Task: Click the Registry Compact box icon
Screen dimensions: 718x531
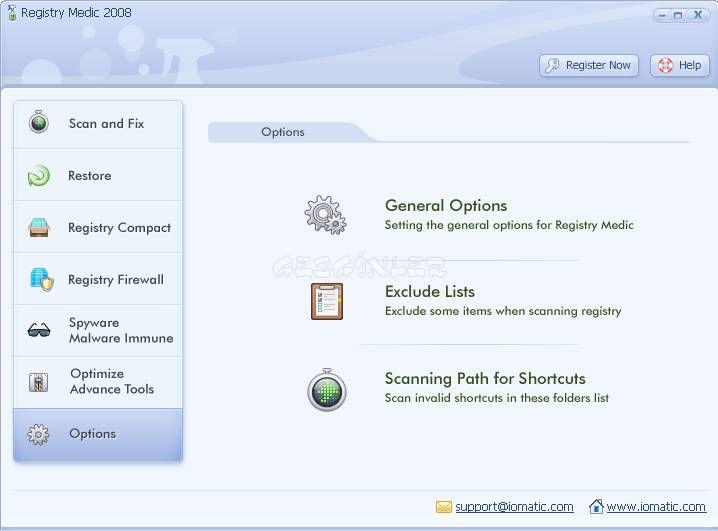Action: pyautogui.click(x=38, y=228)
